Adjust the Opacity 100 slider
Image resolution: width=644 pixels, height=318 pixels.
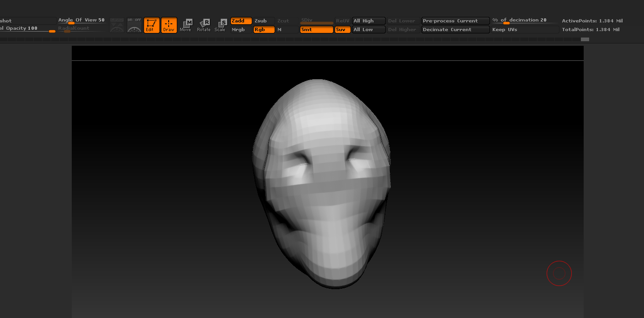(28, 29)
